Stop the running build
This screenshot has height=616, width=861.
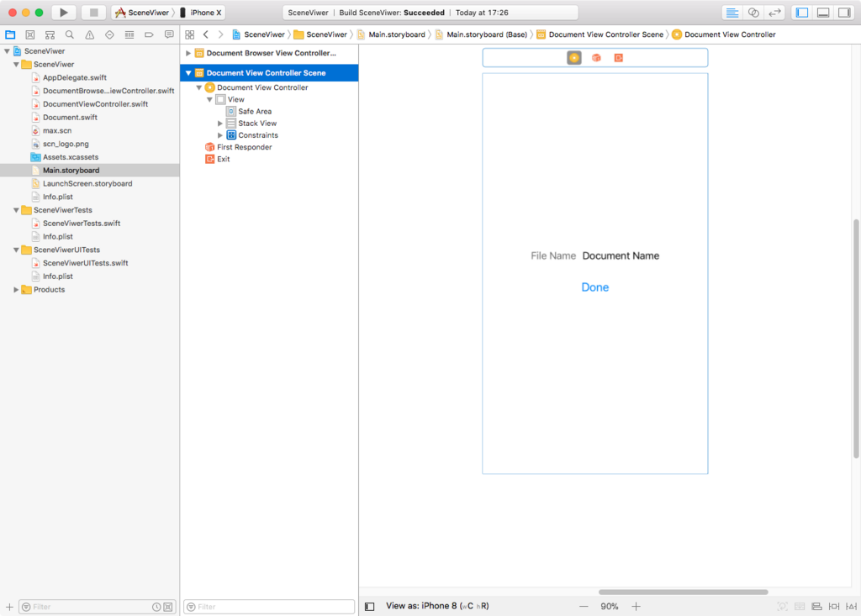click(93, 12)
